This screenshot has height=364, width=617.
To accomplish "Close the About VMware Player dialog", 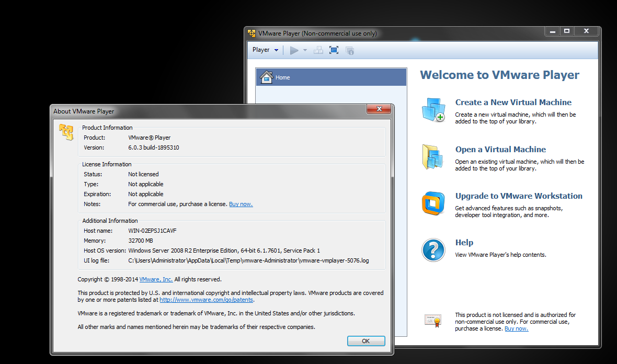I will pos(379,109).
